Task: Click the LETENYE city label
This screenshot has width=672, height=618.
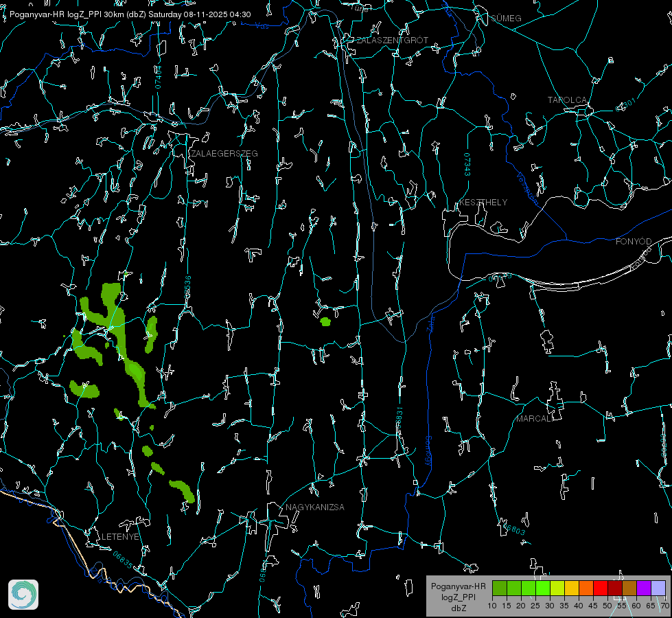Action: pos(120,537)
